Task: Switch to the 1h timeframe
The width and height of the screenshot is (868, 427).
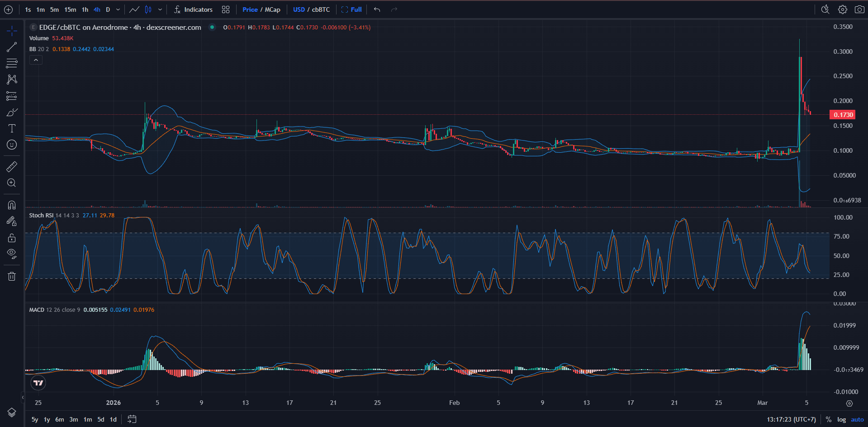Action: [x=85, y=9]
